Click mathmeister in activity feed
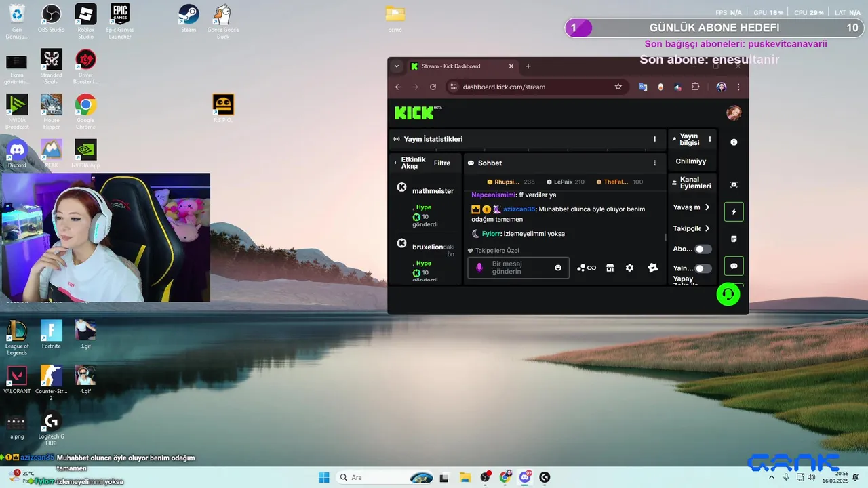Viewport: 868px width, 488px height. 433,191
